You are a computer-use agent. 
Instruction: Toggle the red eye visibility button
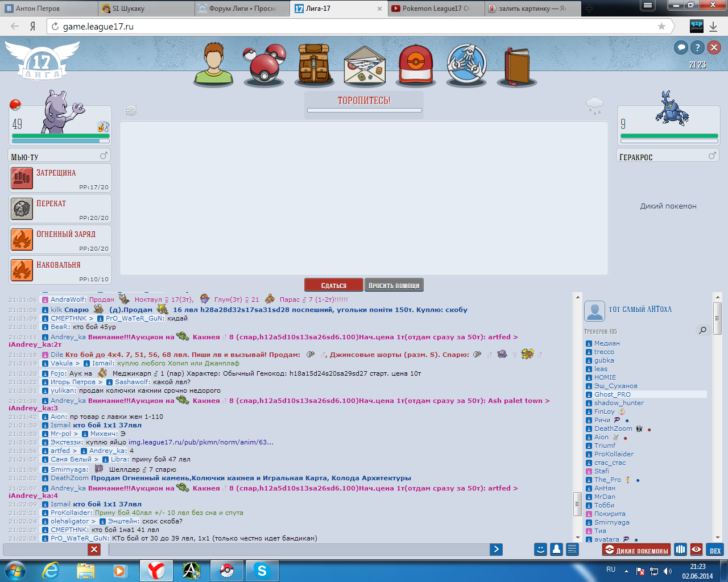(x=696, y=550)
